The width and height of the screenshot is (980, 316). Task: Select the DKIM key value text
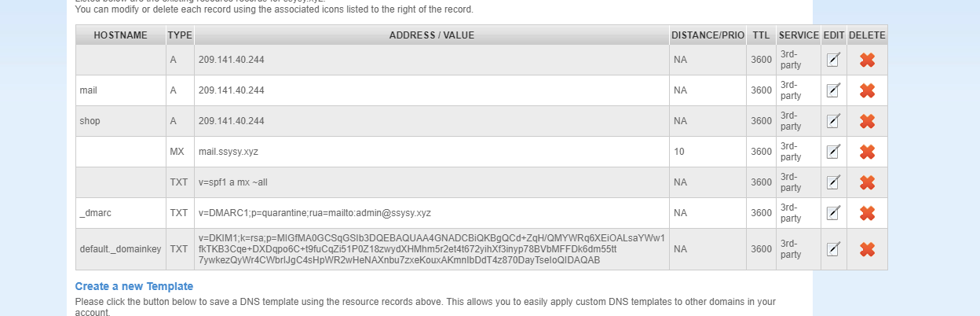432,249
